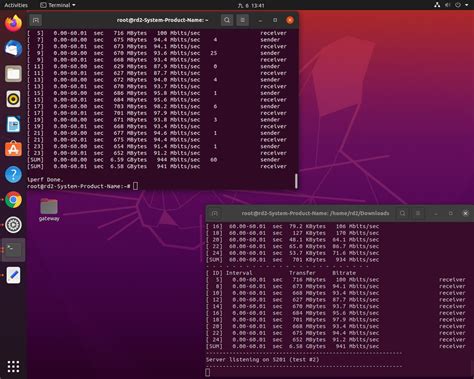The height and width of the screenshot is (379, 474).
Task: Select the Terminal icon in dock
Action: [x=13, y=250]
